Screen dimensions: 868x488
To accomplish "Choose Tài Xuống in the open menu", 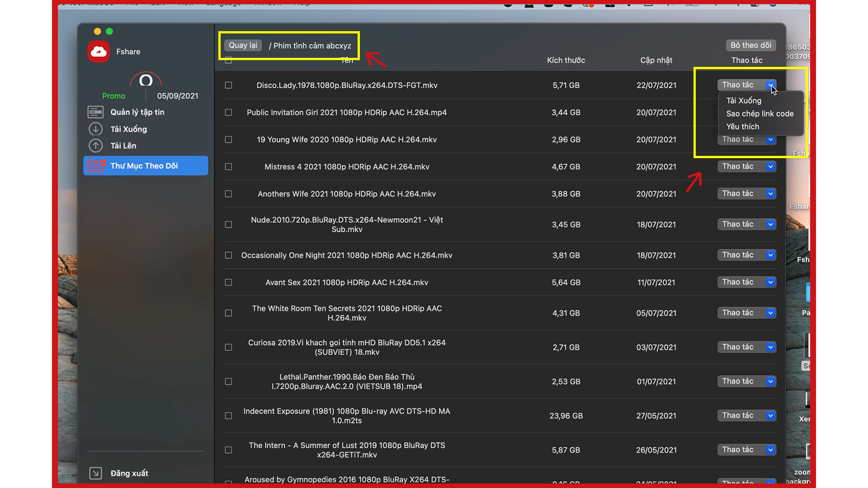I will (x=744, y=101).
